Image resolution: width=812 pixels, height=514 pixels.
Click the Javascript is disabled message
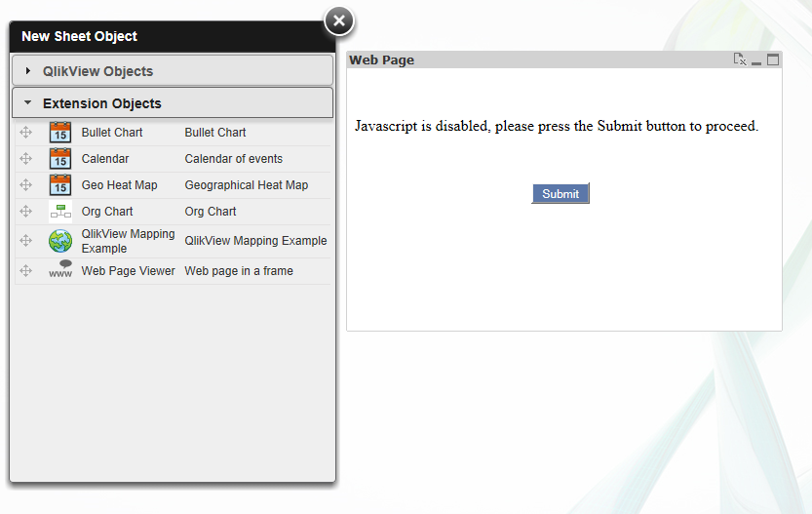[x=557, y=126]
